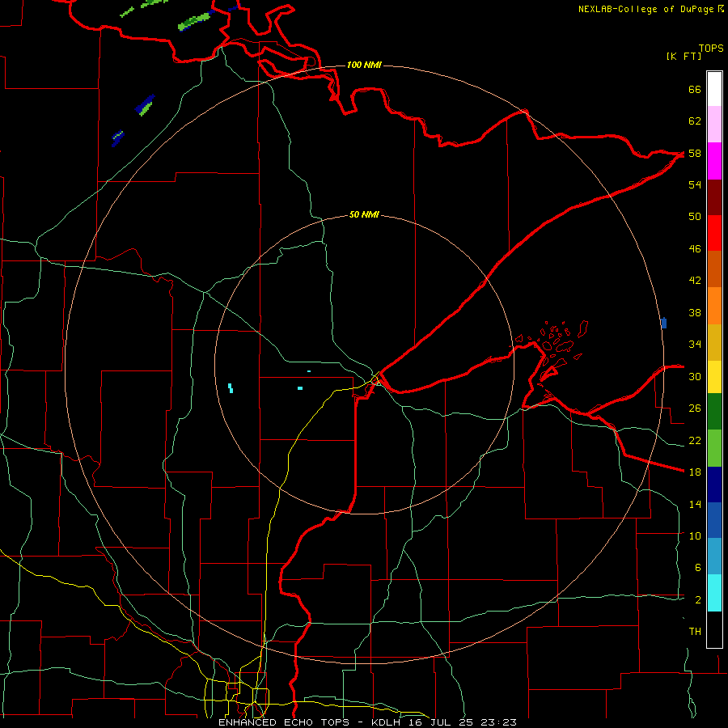The height and width of the screenshot is (728, 728).
Task: Click the legend value 22
Action: (695, 440)
